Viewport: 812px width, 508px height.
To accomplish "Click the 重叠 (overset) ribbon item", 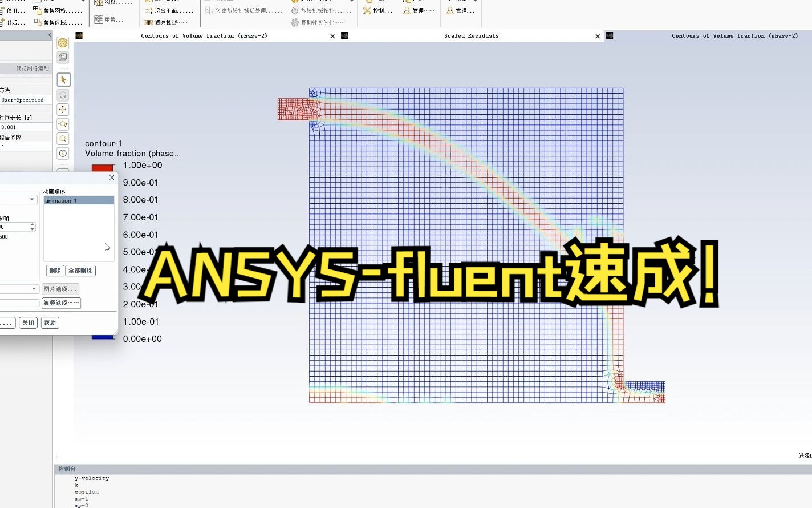I will pos(109,19).
